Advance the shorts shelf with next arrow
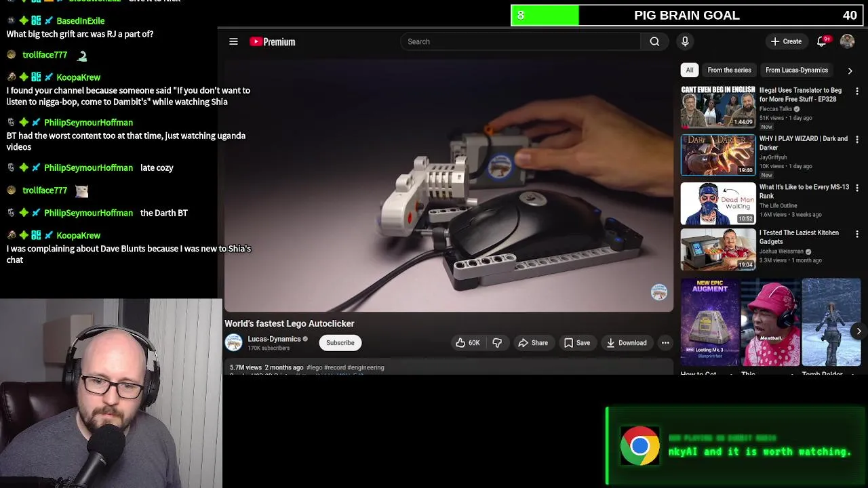 pyautogui.click(x=859, y=331)
